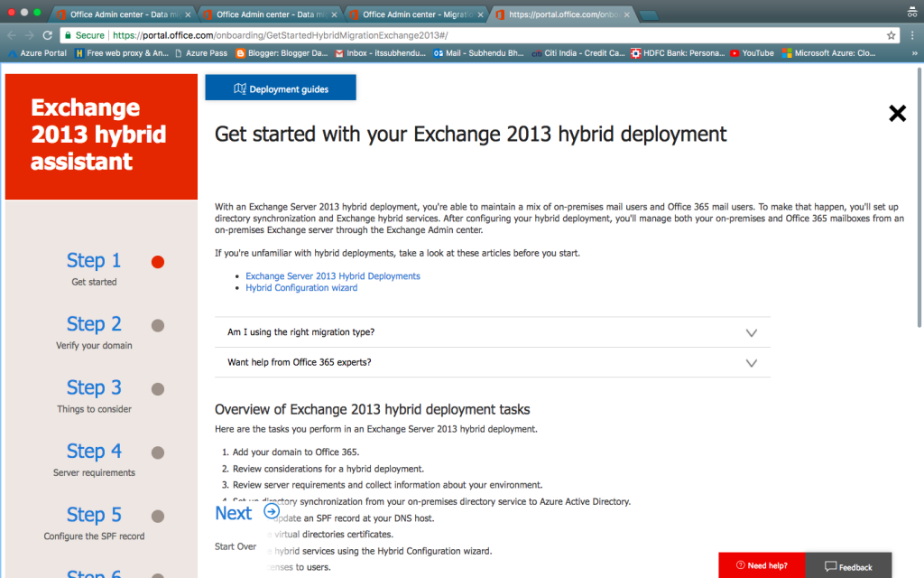Go to Step 3 Things to consider
Image resolution: width=924 pixels, height=578 pixels.
94,396
